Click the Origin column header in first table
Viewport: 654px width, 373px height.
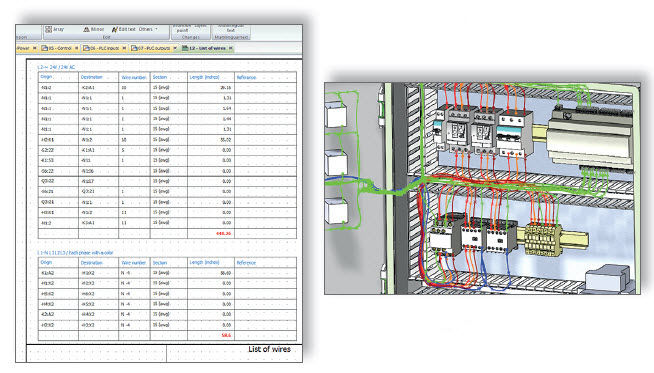pos(46,77)
